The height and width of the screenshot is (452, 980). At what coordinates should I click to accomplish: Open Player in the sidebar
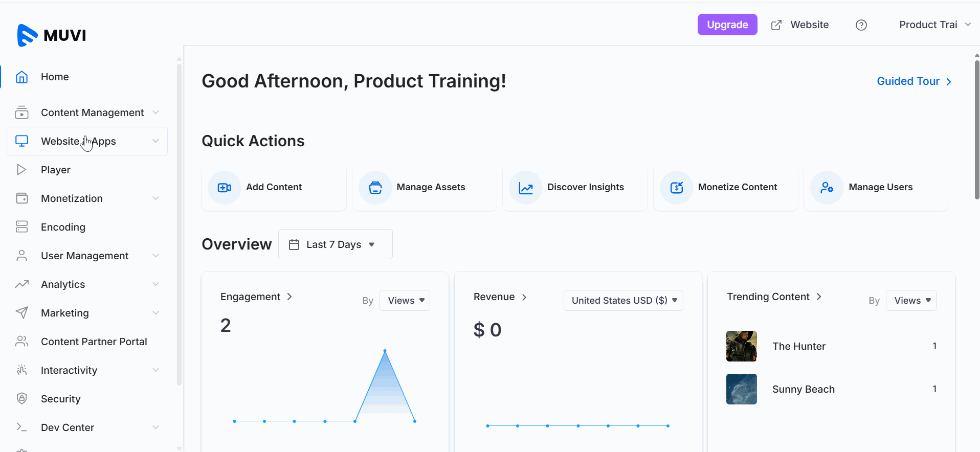pos(55,170)
